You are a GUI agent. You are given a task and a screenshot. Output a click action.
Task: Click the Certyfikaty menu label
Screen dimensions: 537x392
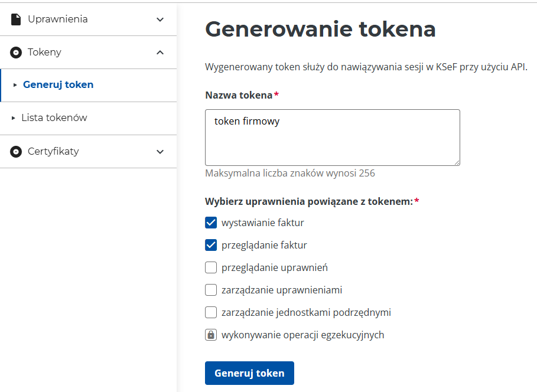pyautogui.click(x=53, y=151)
